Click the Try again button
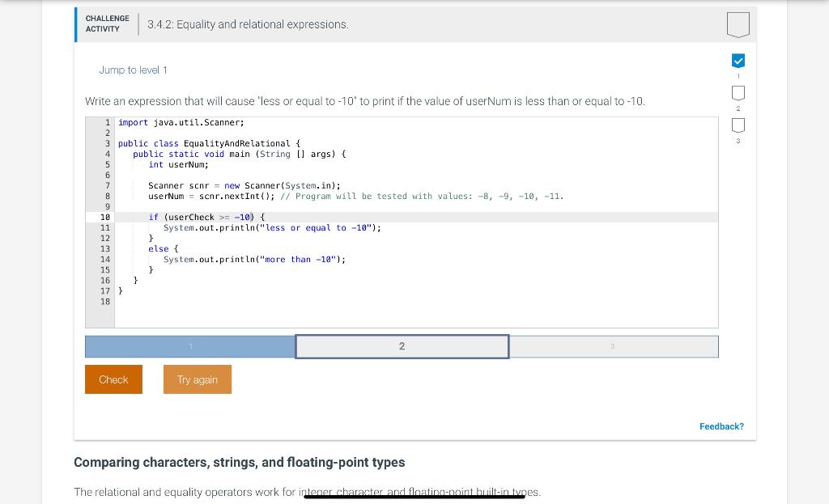Image resolution: width=829 pixels, height=504 pixels. (197, 379)
